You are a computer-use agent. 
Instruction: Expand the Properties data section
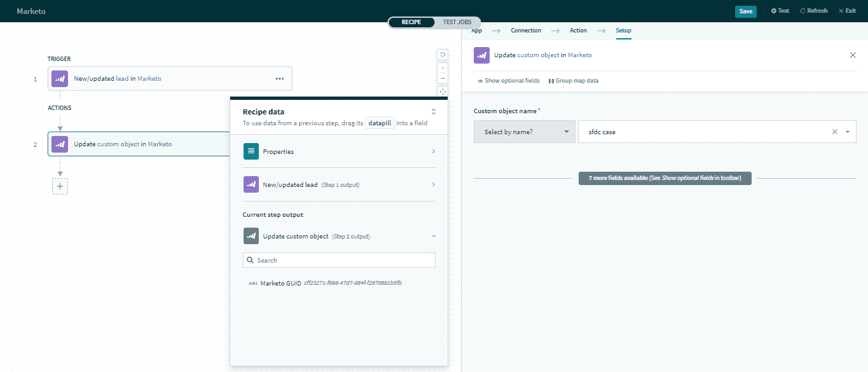pos(339,151)
